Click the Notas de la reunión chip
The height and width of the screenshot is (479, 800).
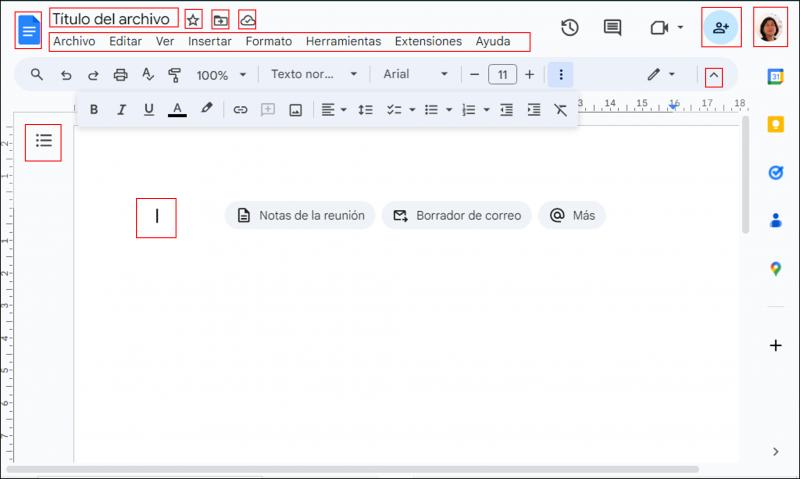(300, 215)
